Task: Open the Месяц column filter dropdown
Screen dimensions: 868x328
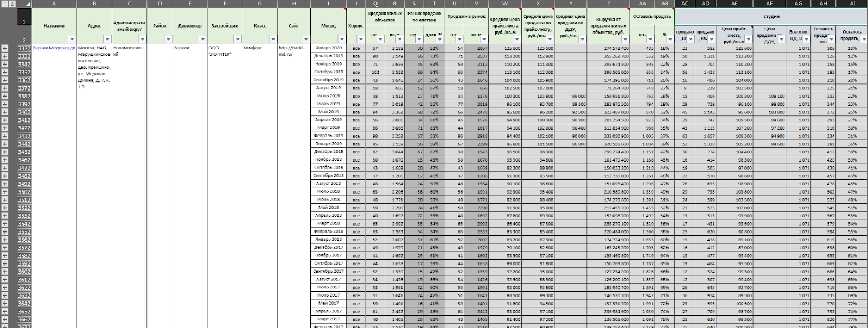Action: click(342, 40)
